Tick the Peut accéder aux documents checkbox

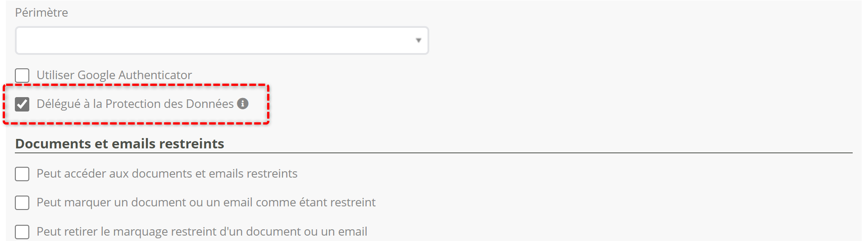click(x=22, y=174)
